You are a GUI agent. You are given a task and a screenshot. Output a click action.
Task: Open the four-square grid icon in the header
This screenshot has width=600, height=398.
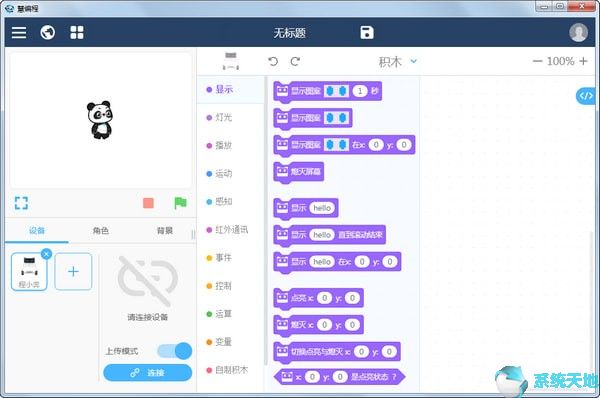[x=77, y=33]
